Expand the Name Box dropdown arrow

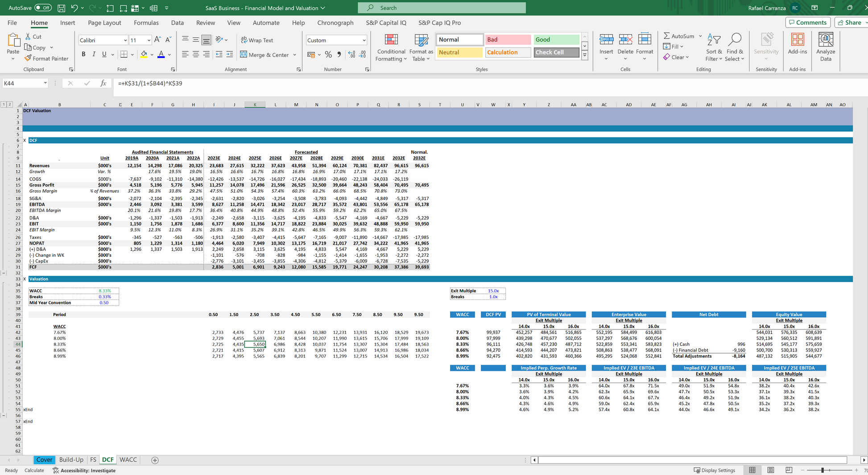pos(45,83)
